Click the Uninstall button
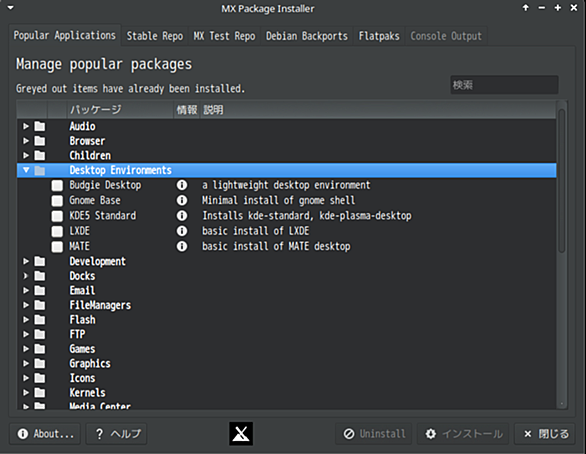586x454 pixels. [374, 434]
